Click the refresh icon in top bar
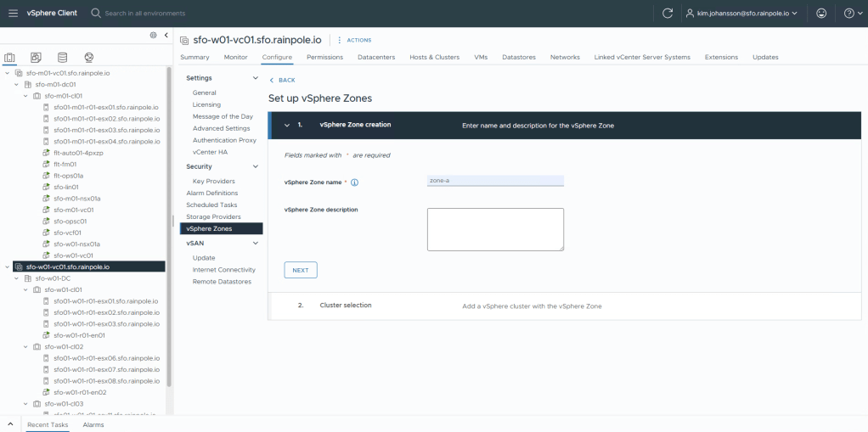Viewport: 868px width, 432px height. coord(668,13)
